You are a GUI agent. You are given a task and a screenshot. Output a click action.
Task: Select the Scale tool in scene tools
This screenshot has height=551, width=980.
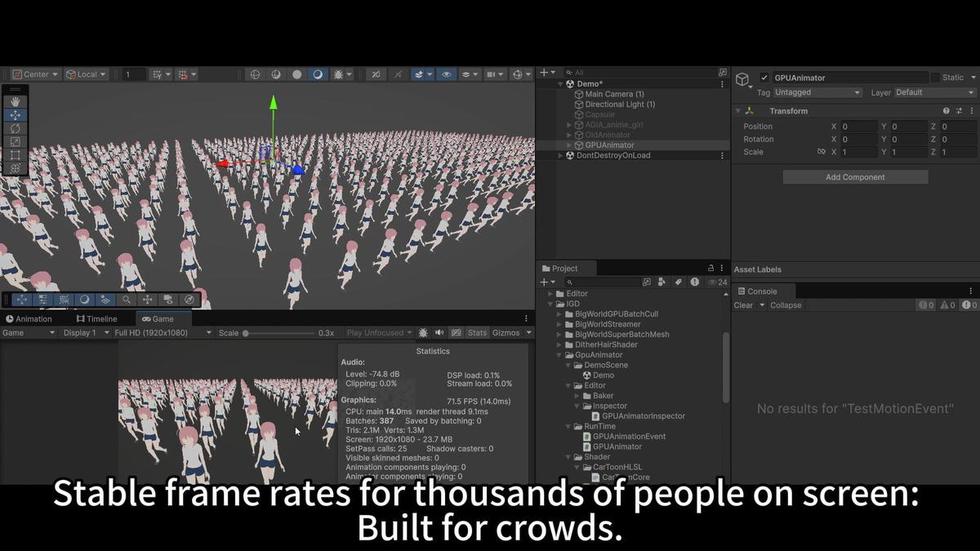tap(15, 141)
